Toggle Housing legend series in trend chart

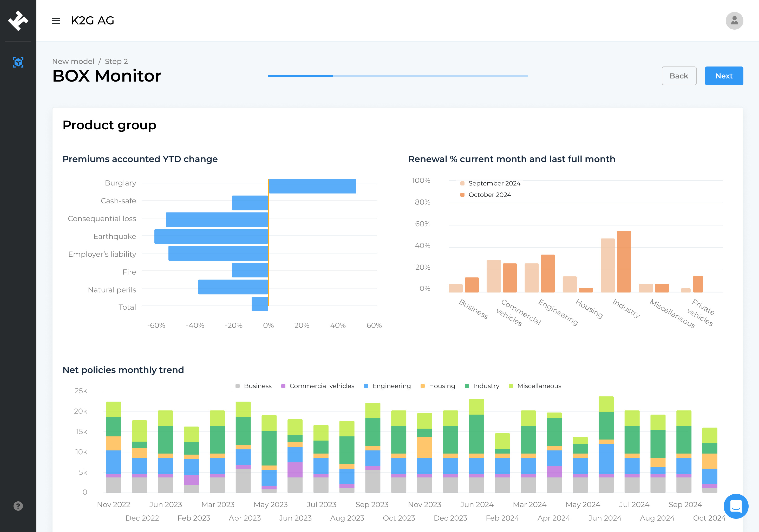(438, 386)
